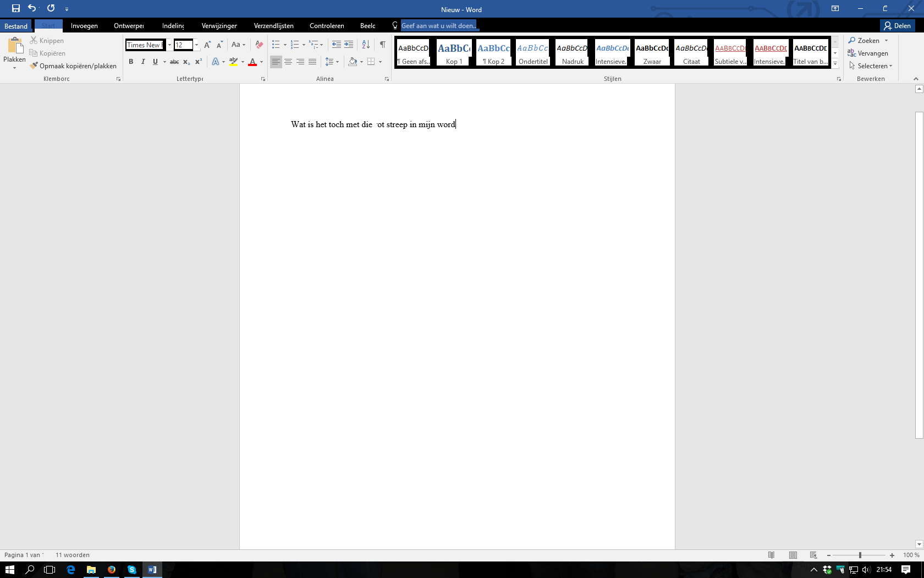Image resolution: width=924 pixels, height=578 pixels.
Task: Click the Clear formatting eraser icon
Action: [259, 45]
